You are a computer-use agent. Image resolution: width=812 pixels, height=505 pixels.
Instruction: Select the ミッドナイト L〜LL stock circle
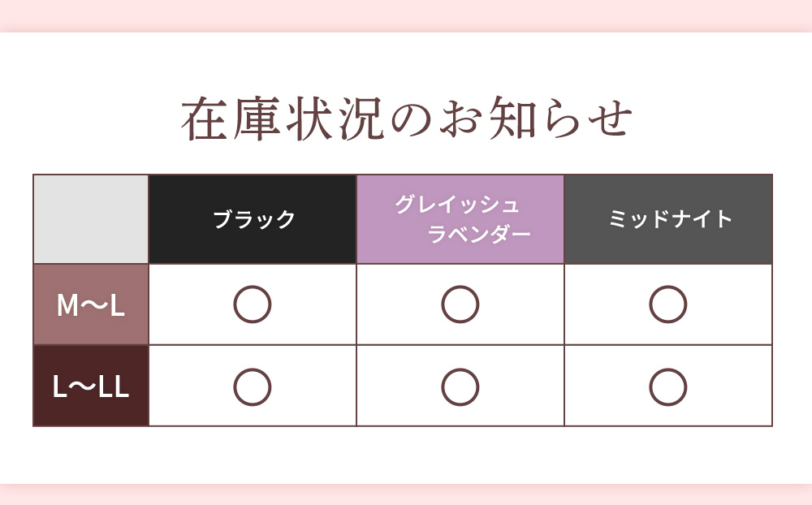668,386
